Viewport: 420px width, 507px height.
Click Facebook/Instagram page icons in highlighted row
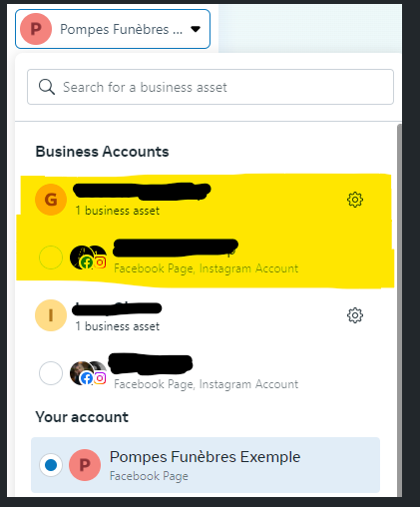(89, 257)
